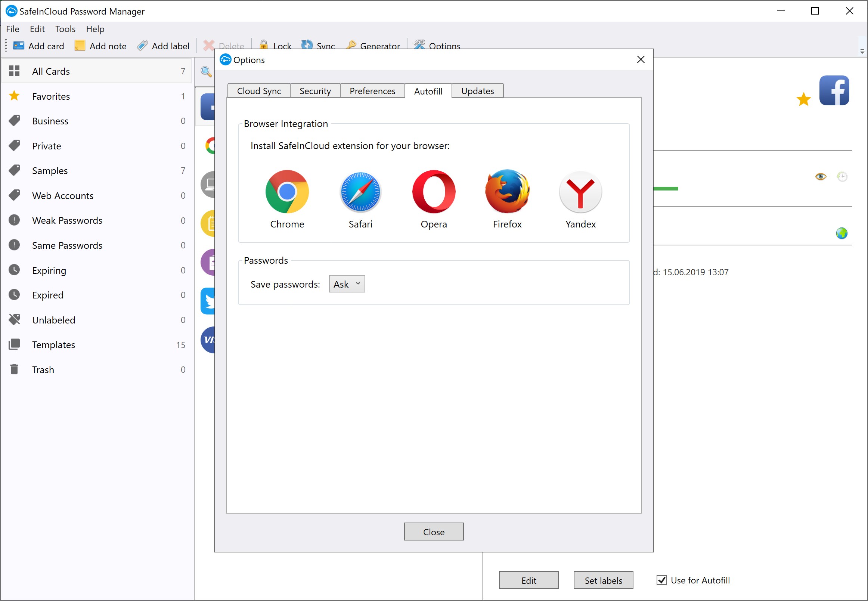Toggle the favorite star on the card
This screenshot has width=868, height=601.
tap(803, 100)
